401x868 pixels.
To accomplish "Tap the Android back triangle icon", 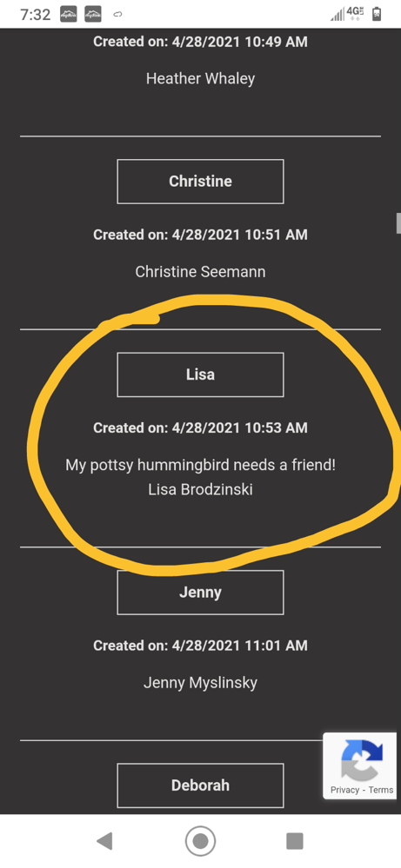I will click(104, 841).
